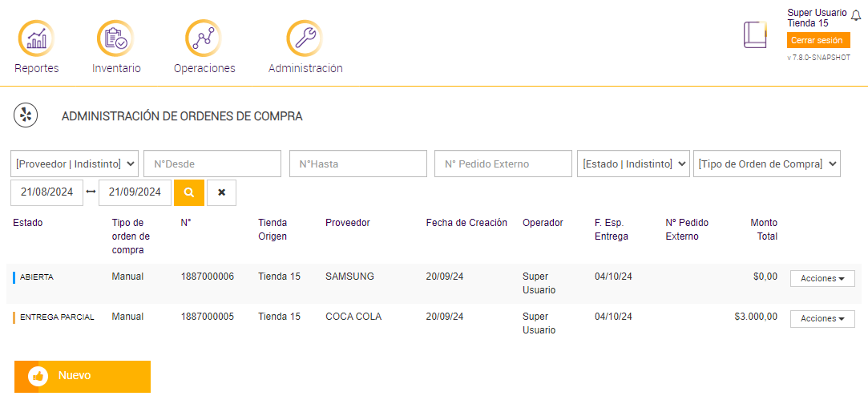Click the round icon beside the page title

click(26, 115)
